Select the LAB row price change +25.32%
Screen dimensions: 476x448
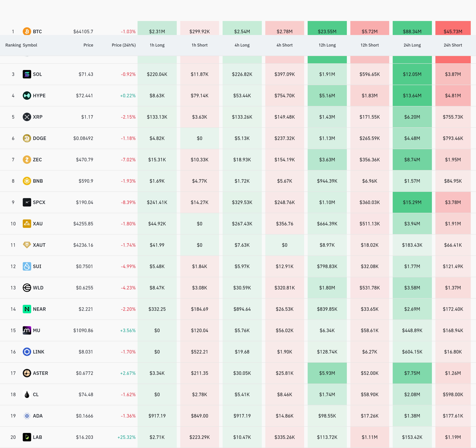click(x=126, y=437)
